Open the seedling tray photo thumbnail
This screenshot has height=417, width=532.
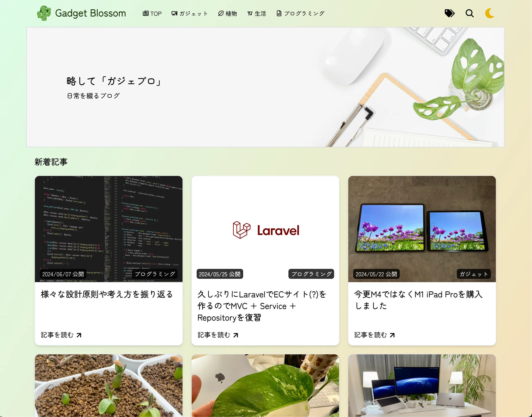point(109,386)
